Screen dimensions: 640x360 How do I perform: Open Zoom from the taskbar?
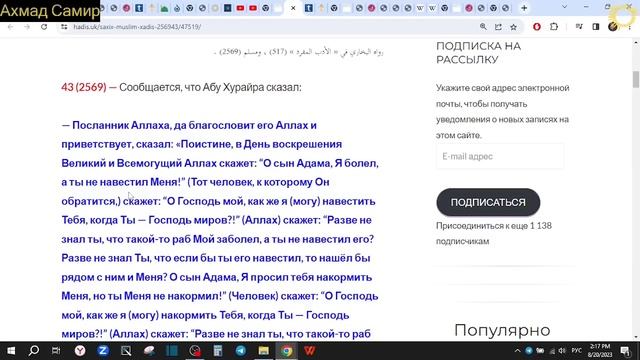click(103, 351)
